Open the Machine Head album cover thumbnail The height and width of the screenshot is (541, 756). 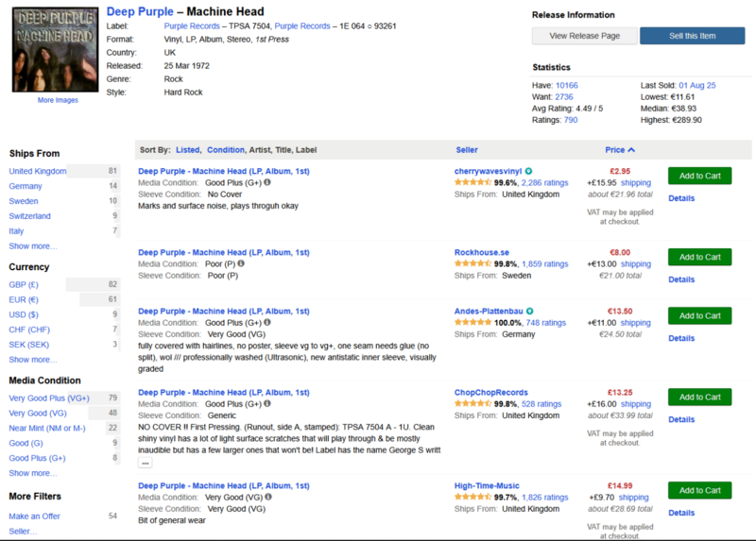click(x=58, y=48)
